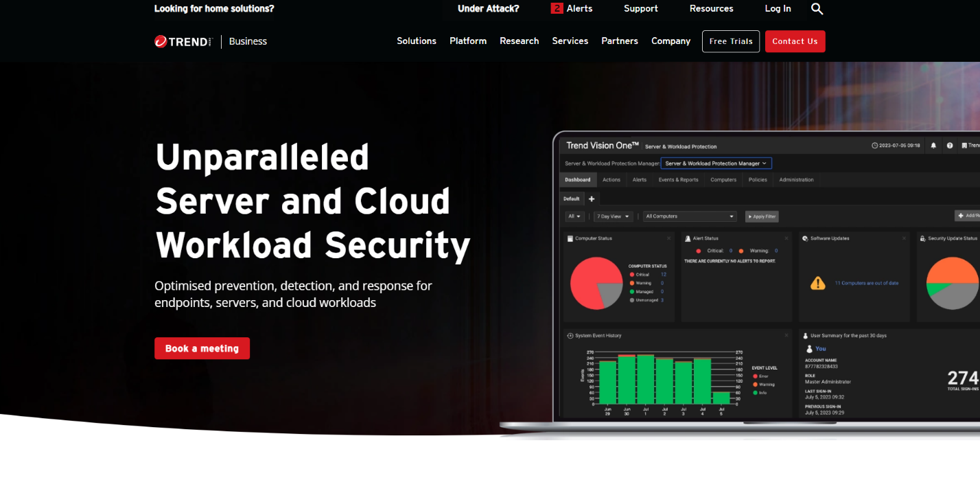Click the grey Unmanaged legend dot
Viewport: 980px width, 489px height.
click(x=632, y=300)
